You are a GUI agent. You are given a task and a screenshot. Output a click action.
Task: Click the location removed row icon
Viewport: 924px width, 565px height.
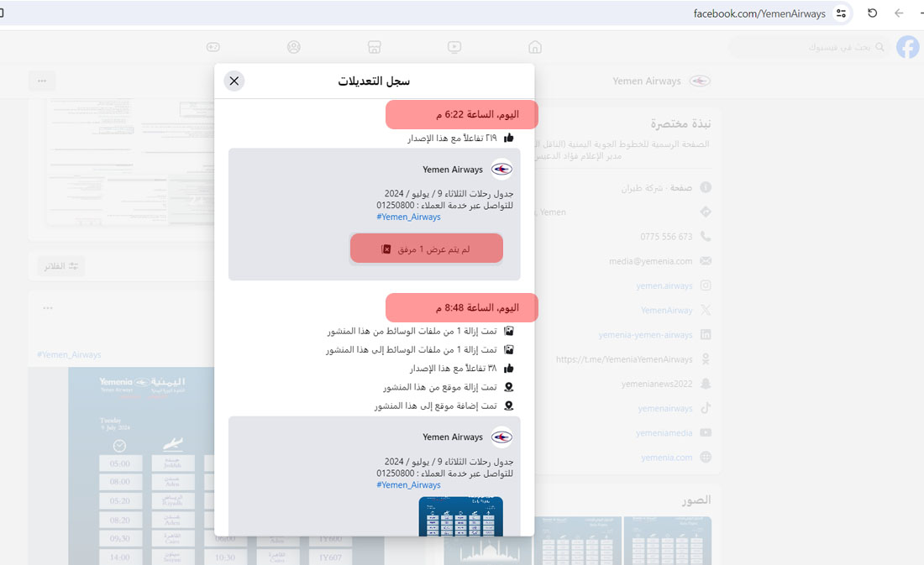[508, 387]
